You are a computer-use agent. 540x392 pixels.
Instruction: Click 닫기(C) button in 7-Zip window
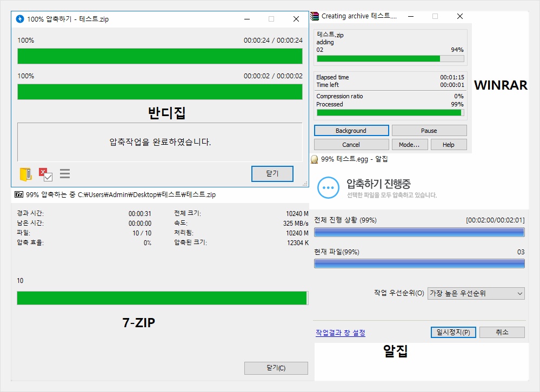coord(276,368)
